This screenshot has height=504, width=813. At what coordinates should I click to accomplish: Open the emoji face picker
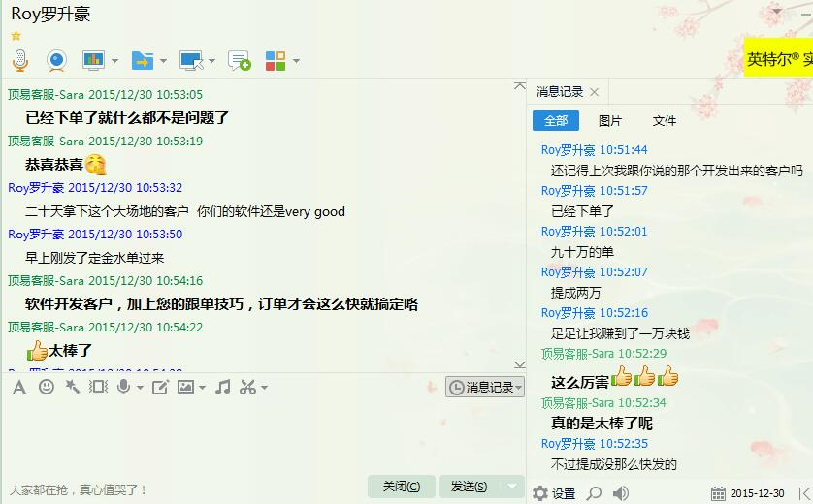[x=46, y=387]
